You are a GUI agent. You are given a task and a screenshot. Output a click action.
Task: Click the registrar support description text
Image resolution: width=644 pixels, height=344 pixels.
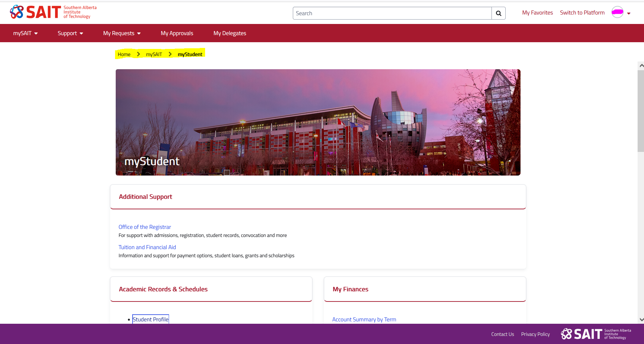(x=202, y=235)
